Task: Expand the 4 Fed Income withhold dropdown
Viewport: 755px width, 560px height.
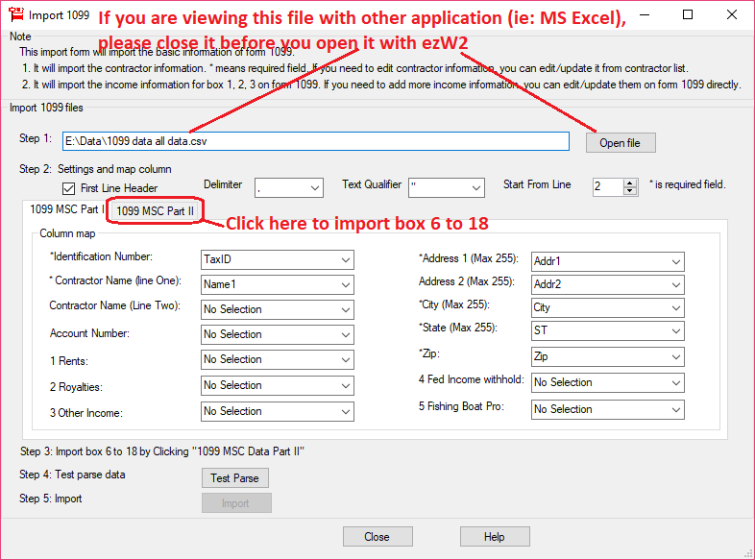Action: [607, 382]
